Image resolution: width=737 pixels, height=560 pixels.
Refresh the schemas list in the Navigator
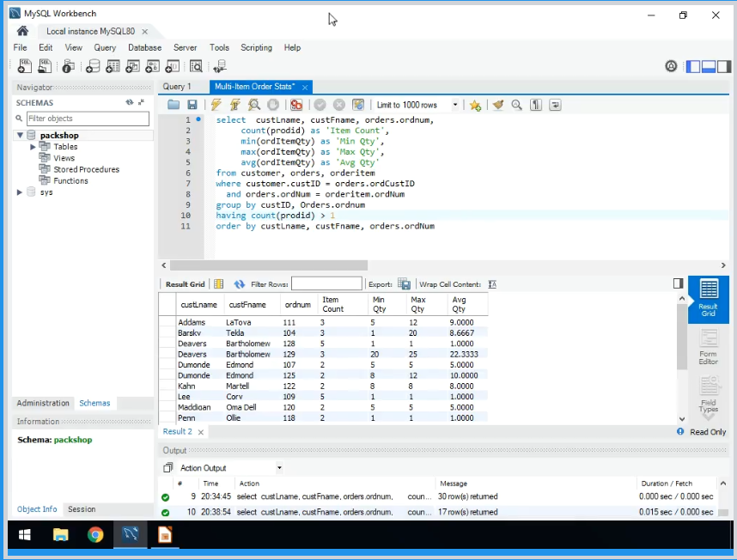tap(130, 102)
